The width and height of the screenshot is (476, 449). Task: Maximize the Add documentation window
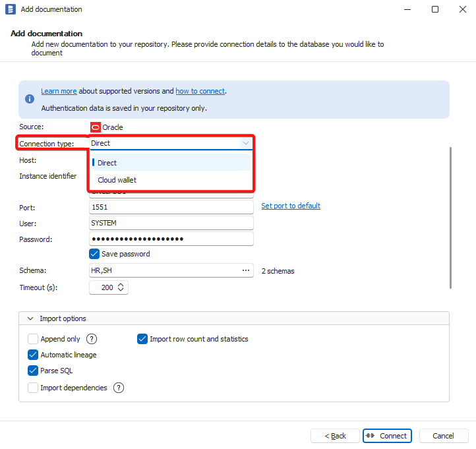tap(435, 9)
